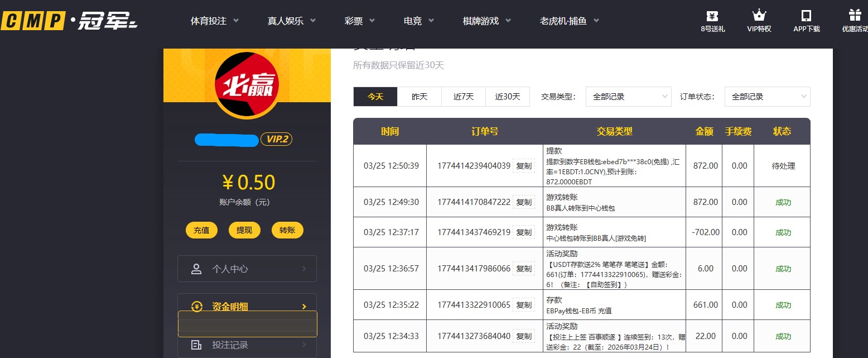Open the 交易类型 dropdown
The height and width of the screenshot is (358, 868).
pos(628,96)
